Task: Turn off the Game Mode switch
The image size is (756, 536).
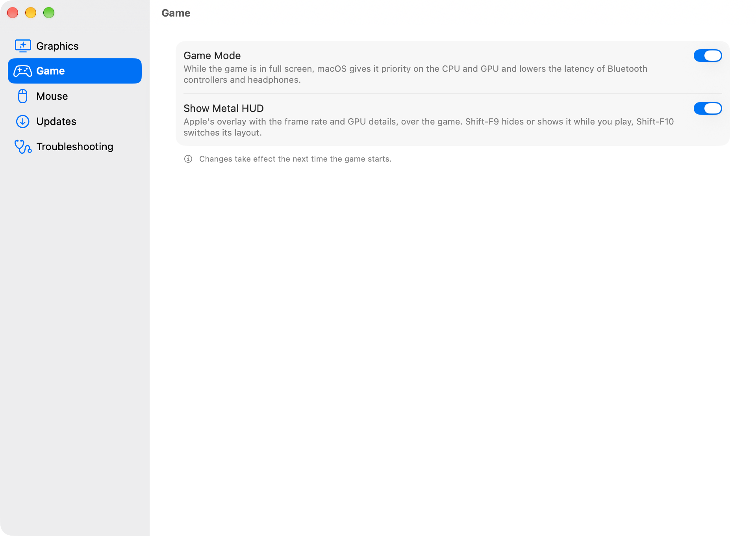Action: point(708,56)
